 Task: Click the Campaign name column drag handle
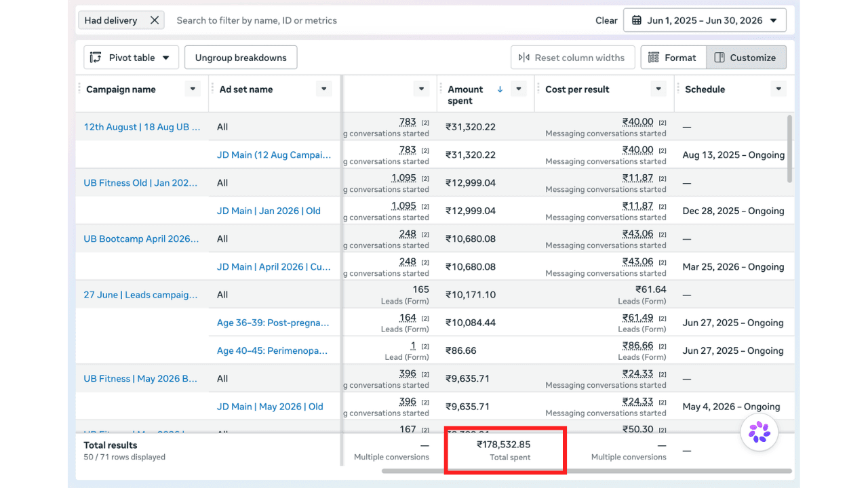click(x=79, y=87)
